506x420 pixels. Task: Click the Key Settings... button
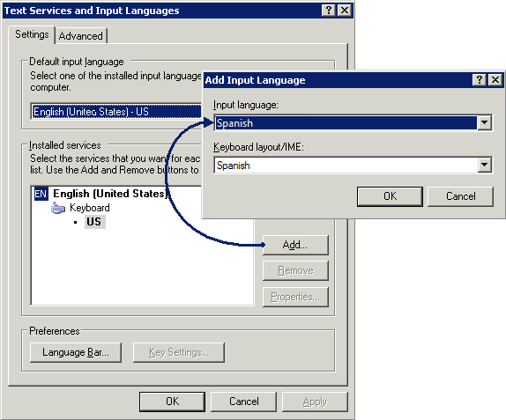179,352
